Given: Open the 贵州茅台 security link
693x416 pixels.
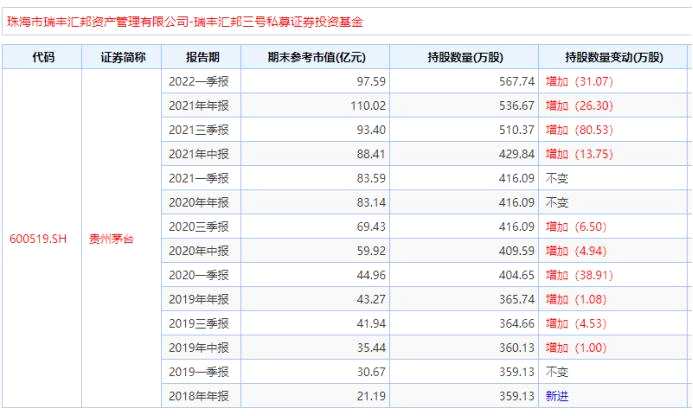Looking at the screenshot, I should 111,239.
